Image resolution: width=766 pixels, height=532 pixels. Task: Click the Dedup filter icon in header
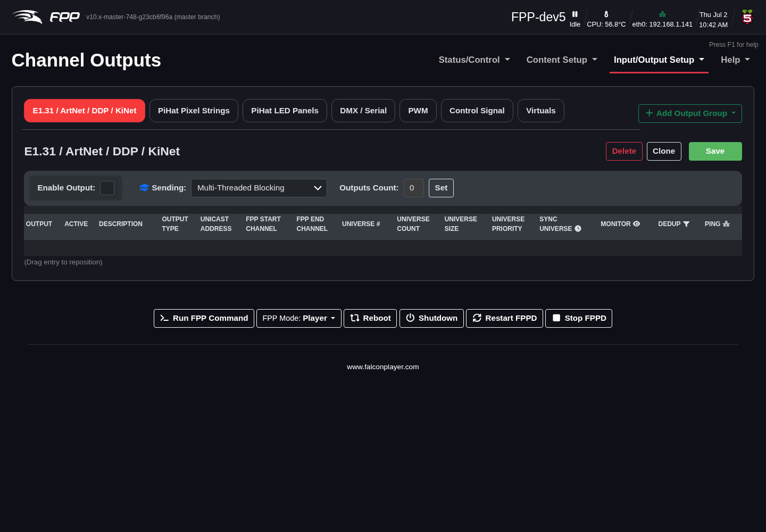pyautogui.click(x=686, y=224)
